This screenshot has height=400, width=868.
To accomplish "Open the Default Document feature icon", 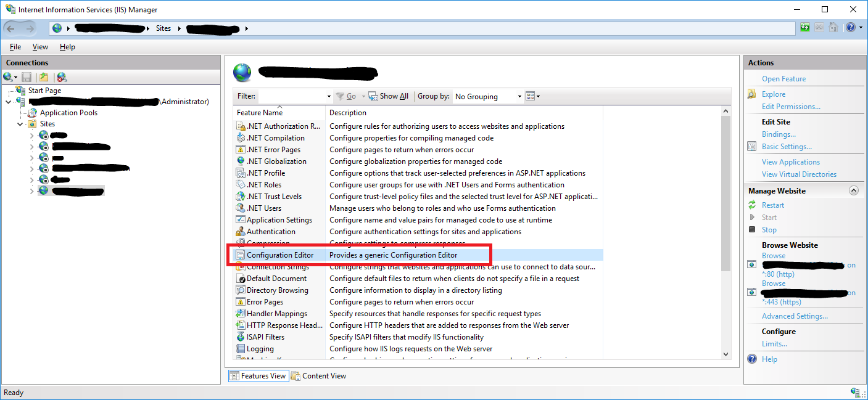I will click(241, 279).
